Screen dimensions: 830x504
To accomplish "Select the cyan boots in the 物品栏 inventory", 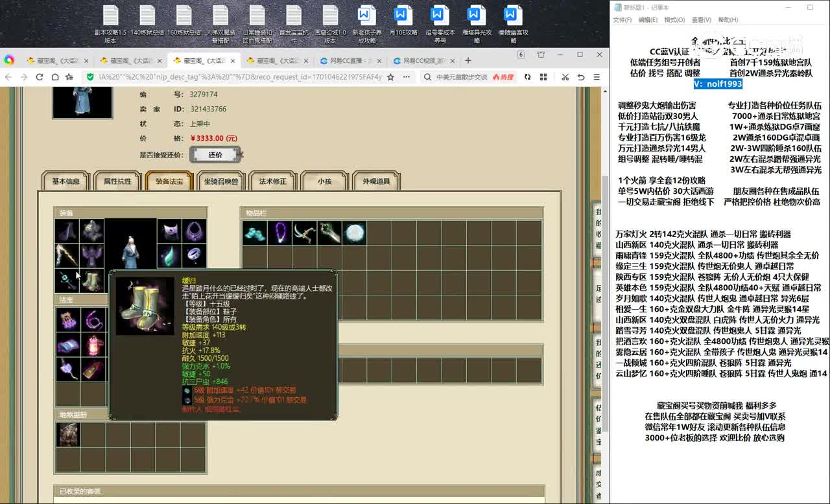I will 255,233.
